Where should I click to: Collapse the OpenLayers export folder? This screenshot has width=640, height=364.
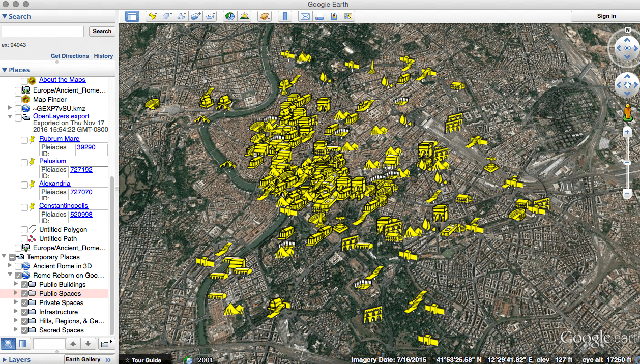pos(10,117)
